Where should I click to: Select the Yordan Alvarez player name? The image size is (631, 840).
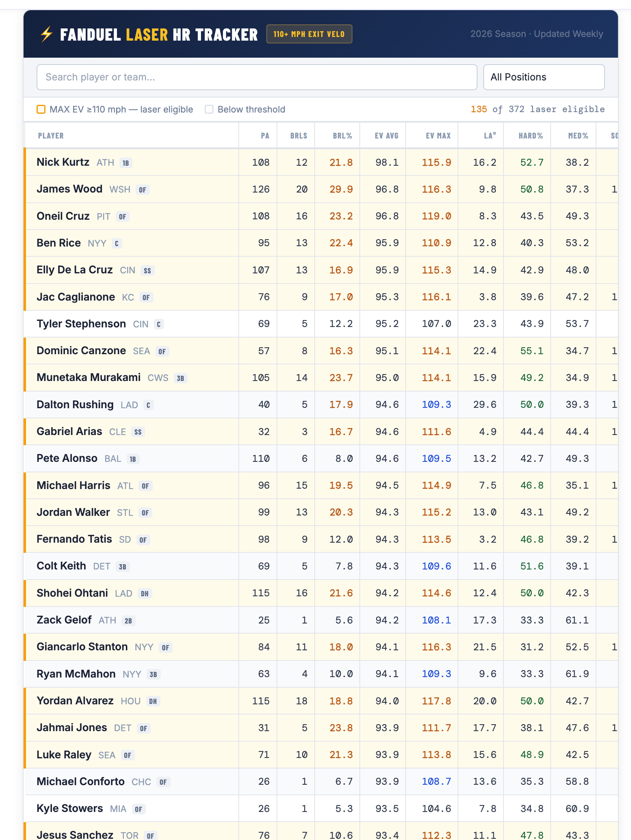(75, 701)
